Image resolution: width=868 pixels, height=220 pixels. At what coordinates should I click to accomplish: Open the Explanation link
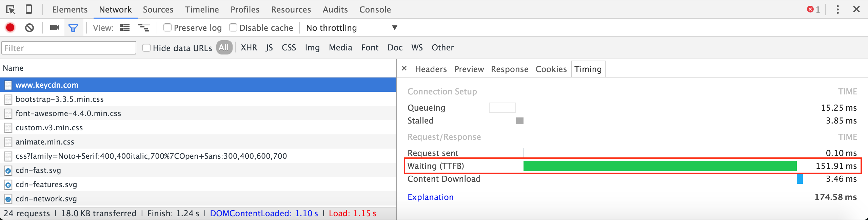point(430,197)
